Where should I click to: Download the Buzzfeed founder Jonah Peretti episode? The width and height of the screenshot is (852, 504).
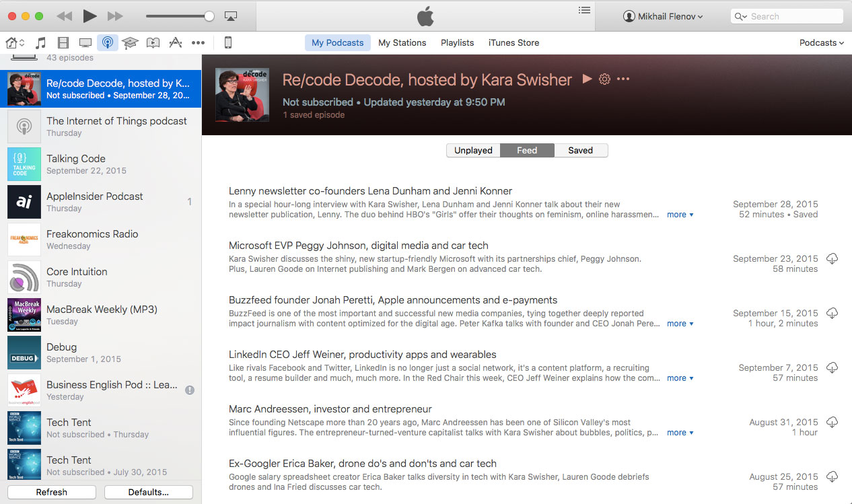point(832,314)
